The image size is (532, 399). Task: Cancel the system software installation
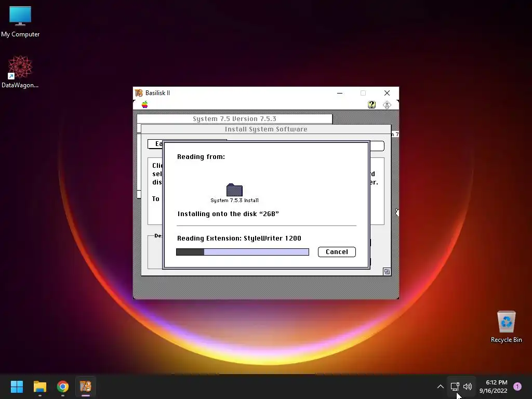tap(337, 252)
